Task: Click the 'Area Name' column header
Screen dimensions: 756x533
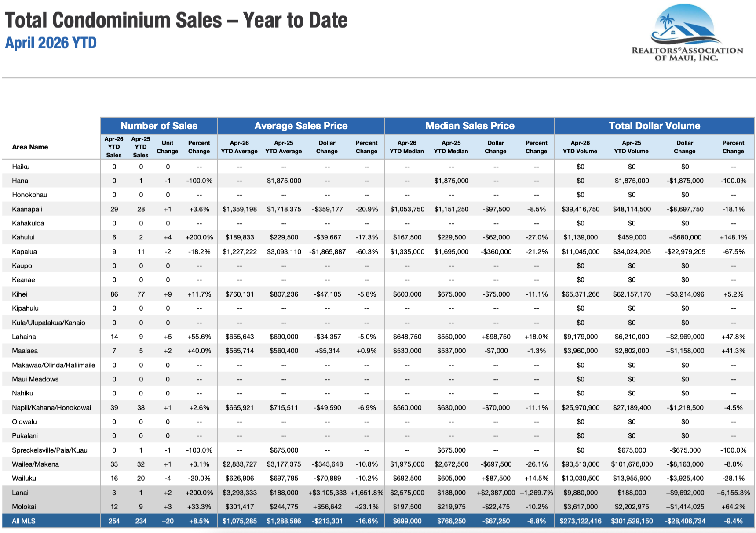Action: pos(30,147)
